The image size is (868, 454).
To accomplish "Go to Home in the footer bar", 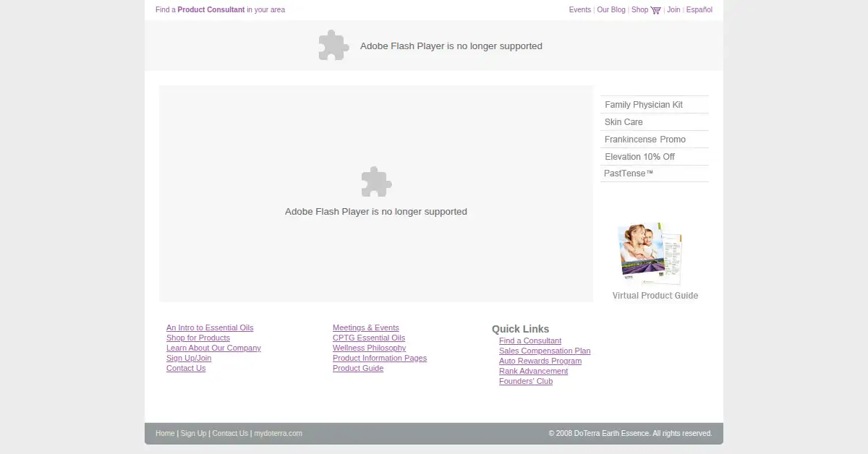I will tap(165, 434).
